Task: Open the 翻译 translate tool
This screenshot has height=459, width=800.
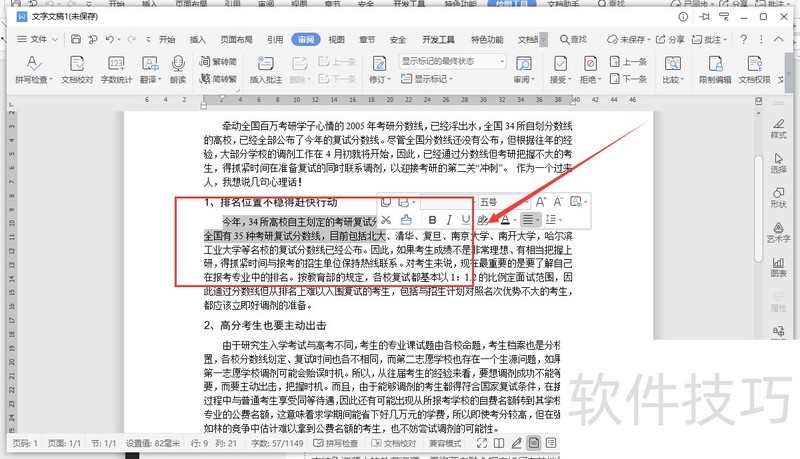Action: tap(150, 70)
